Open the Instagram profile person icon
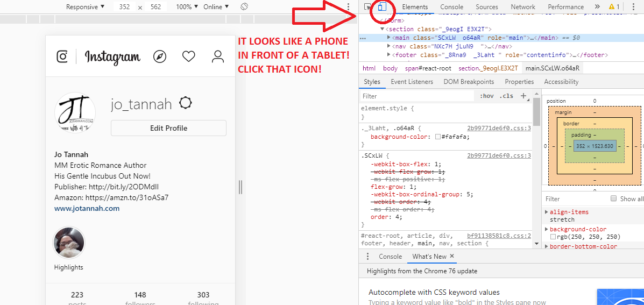This screenshot has width=644, height=305. click(217, 56)
